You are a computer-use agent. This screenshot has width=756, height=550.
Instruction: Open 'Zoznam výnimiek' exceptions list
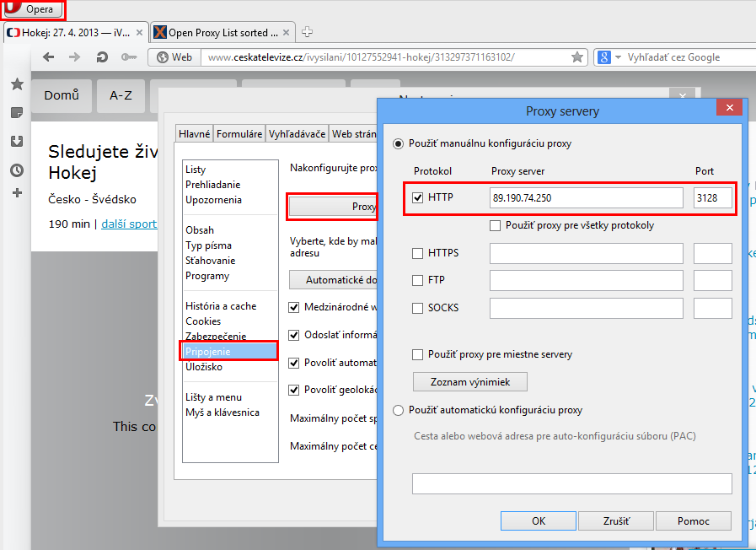pyautogui.click(x=470, y=382)
